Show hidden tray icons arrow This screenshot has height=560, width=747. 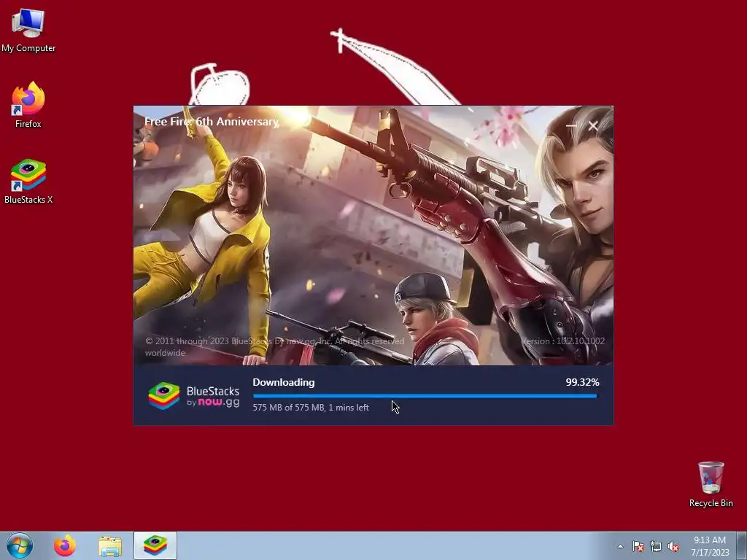pos(620,546)
